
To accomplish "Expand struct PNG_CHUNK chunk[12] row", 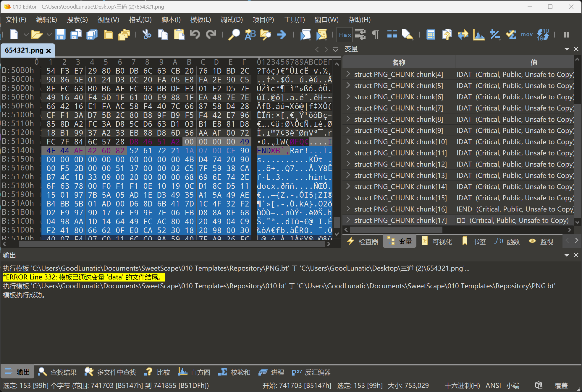I will pyautogui.click(x=348, y=164).
